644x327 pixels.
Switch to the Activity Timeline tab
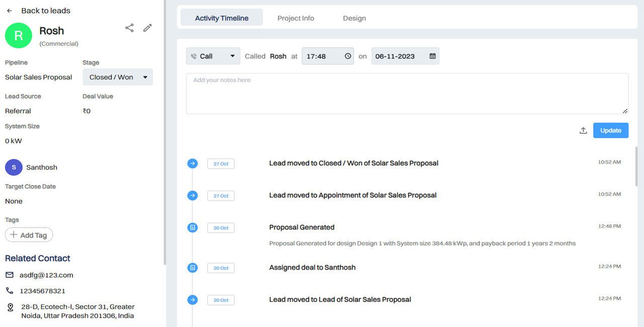point(221,18)
